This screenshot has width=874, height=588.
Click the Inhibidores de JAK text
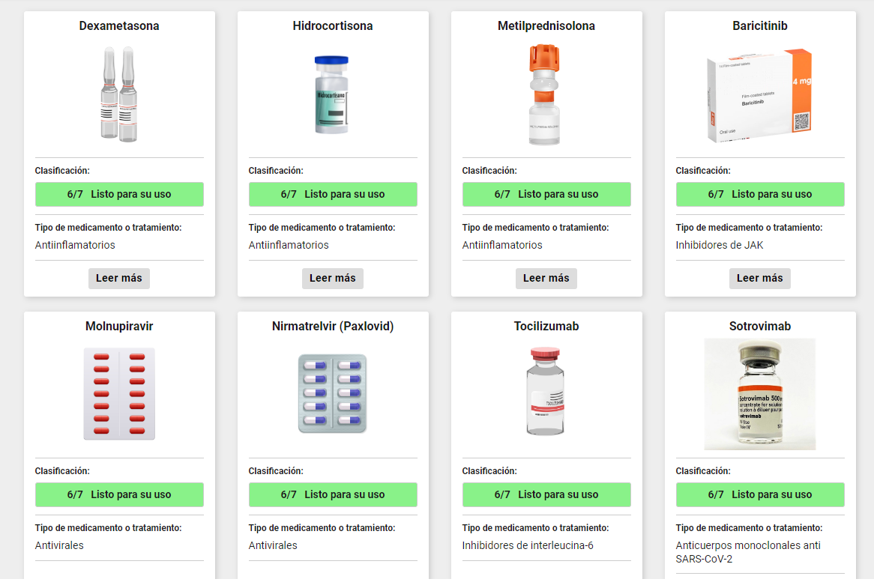[x=719, y=245]
